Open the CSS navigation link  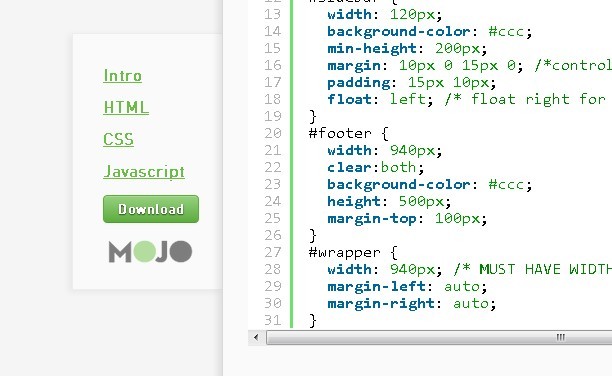pos(118,139)
